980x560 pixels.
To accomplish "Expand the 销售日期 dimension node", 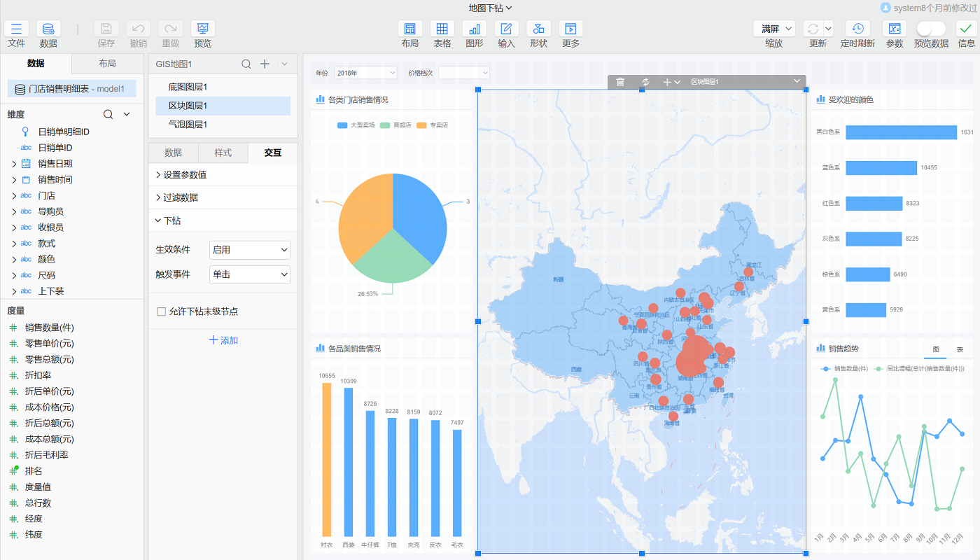I will pyautogui.click(x=14, y=164).
